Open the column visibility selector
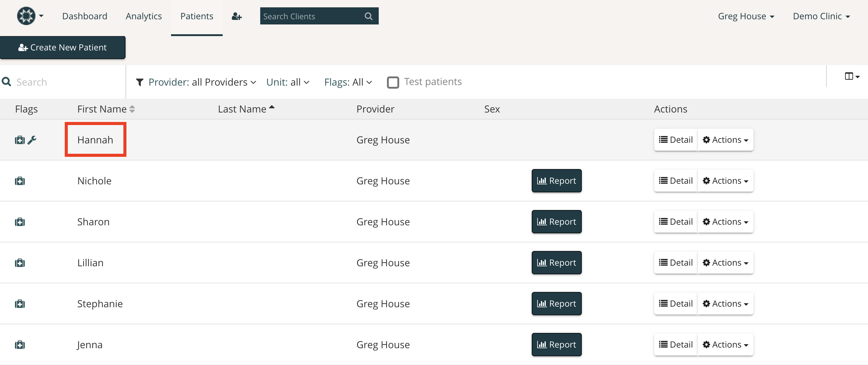The height and width of the screenshot is (365, 868). coord(852,76)
